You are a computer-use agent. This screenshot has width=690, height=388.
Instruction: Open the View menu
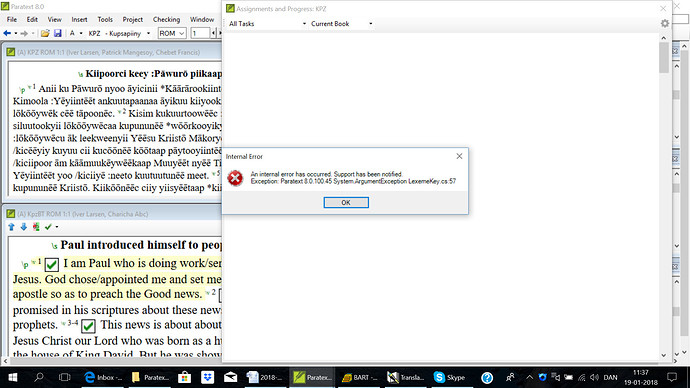[55, 19]
